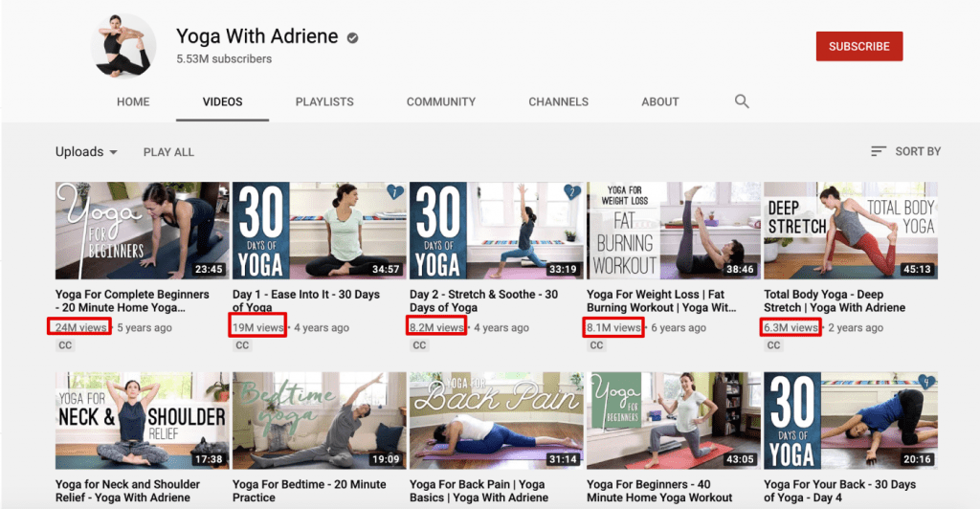This screenshot has height=509, width=980.
Task: Click the Back Pain 31:14 thumbnail
Action: (497, 420)
